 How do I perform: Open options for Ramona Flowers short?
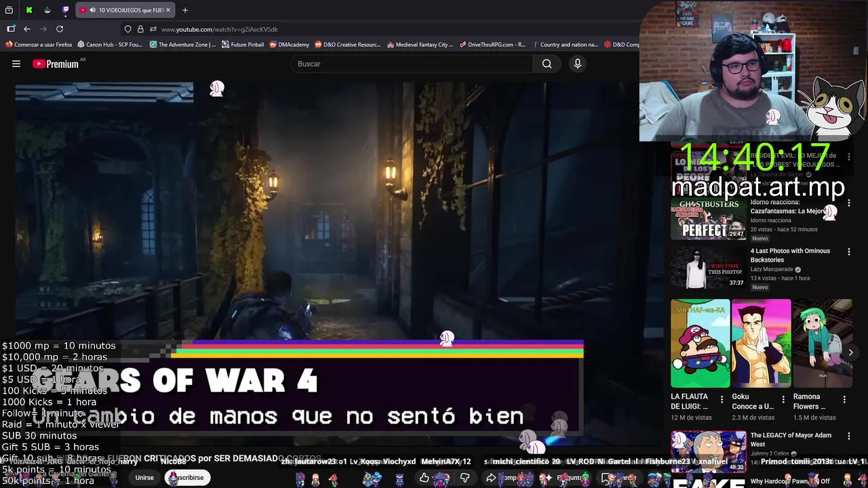point(844,400)
